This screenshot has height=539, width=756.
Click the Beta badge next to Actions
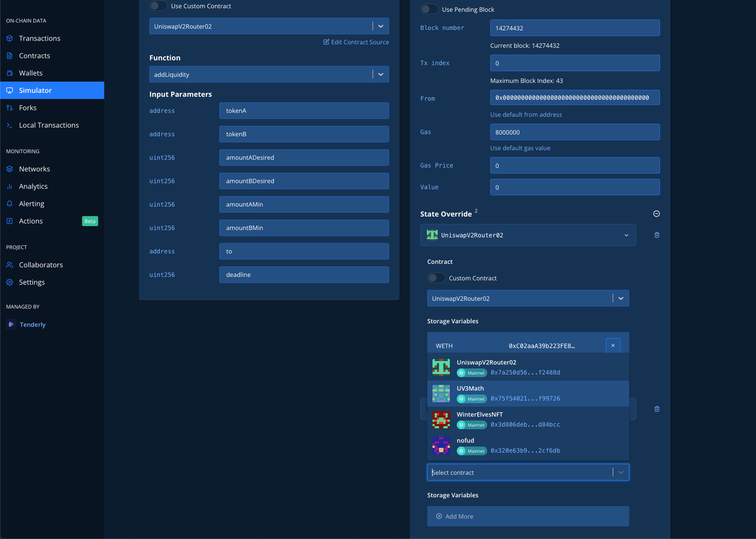click(90, 221)
